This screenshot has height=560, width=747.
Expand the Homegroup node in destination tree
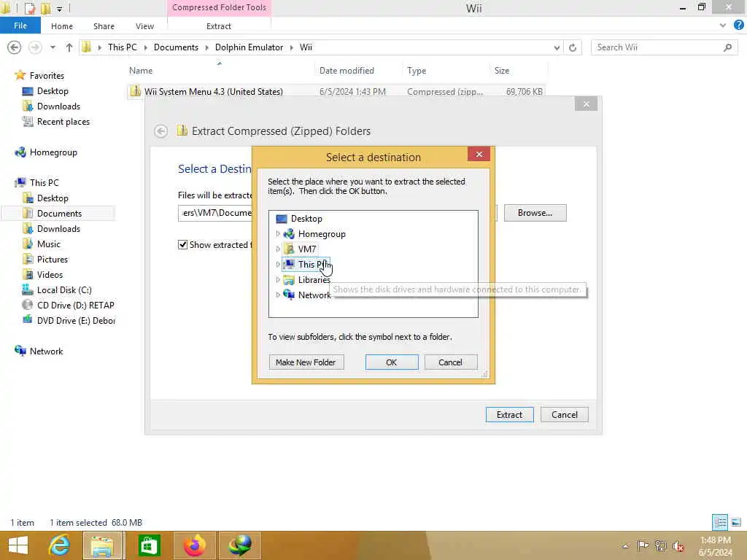(278, 234)
